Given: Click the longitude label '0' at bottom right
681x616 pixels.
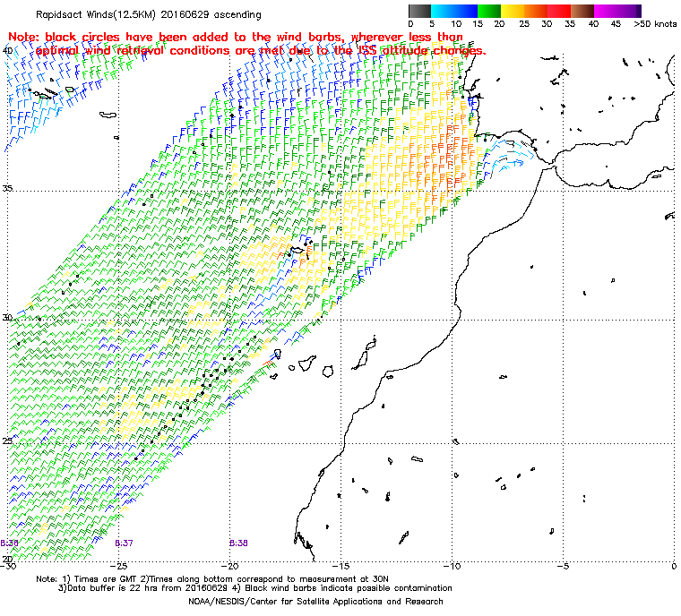Looking at the screenshot, I should pos(674,566).
